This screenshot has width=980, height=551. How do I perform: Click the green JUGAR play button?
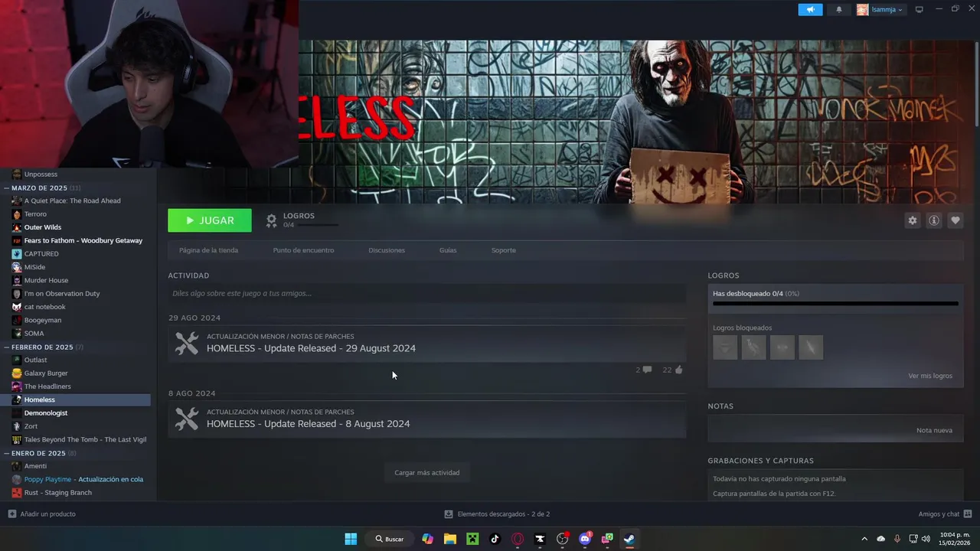click(x=210, y=220)
